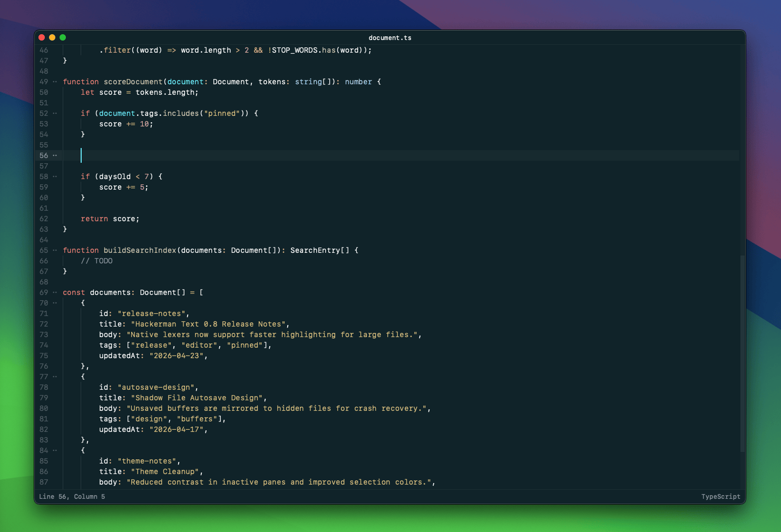Collapse the theme-notes object
The height and width of the screenshot is (532, 781).
point(54,450)
